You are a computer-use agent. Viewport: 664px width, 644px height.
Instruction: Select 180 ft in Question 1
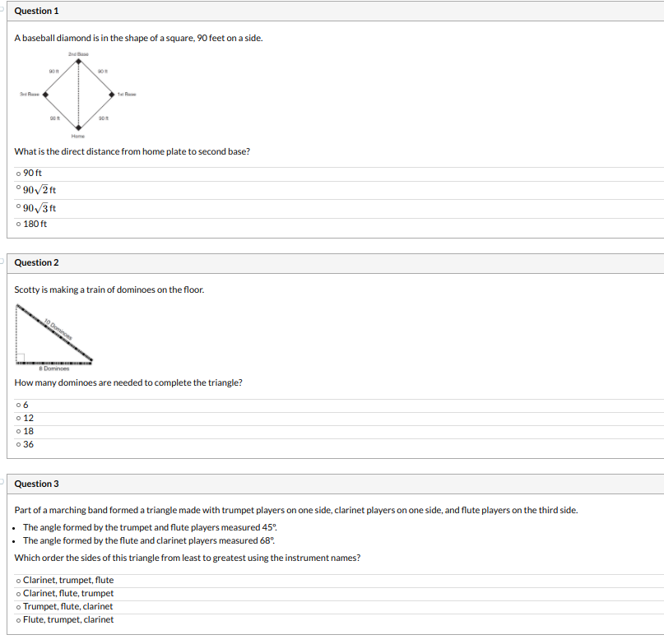click(18, 223)
